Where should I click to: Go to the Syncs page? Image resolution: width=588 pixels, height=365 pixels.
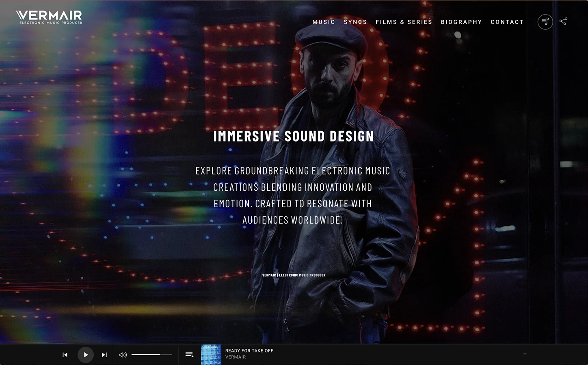click(x=355, y=22)
